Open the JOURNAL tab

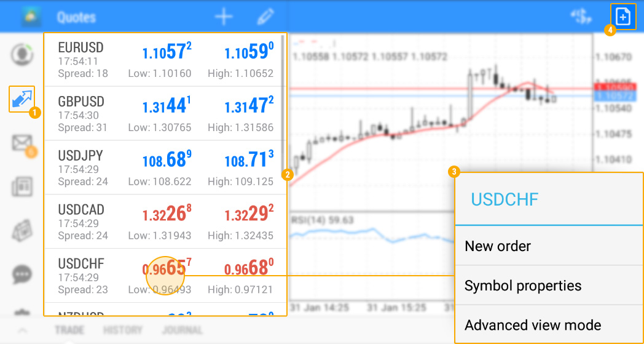182,330
